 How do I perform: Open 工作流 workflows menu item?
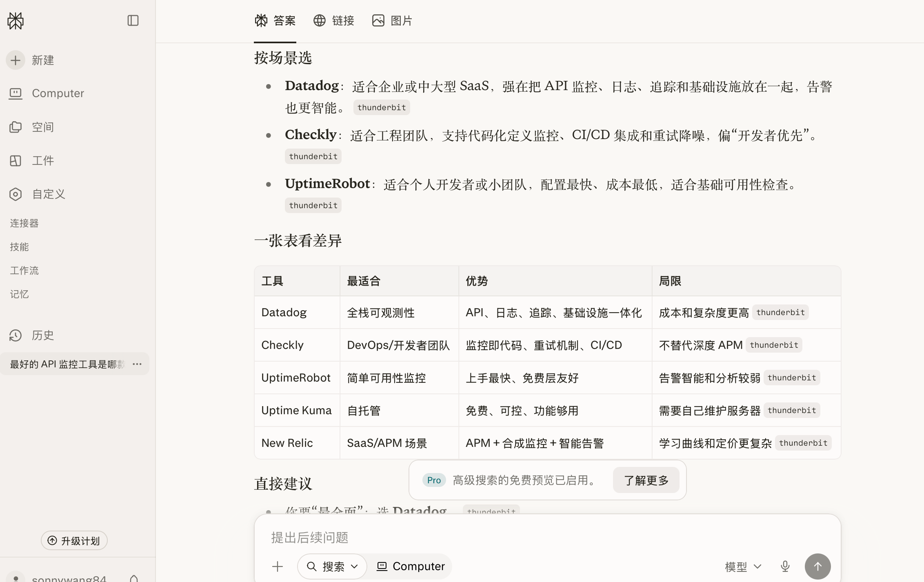click(24, 271)
